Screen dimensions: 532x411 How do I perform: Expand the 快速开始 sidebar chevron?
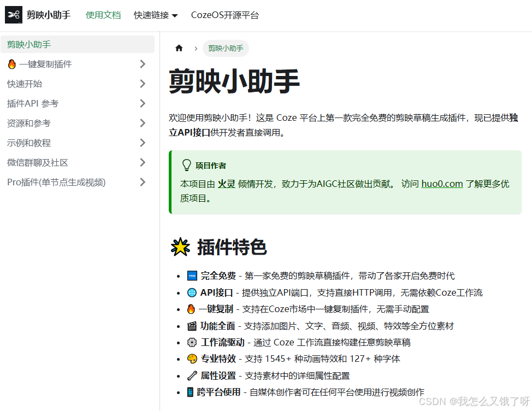[x=143, y=84]
